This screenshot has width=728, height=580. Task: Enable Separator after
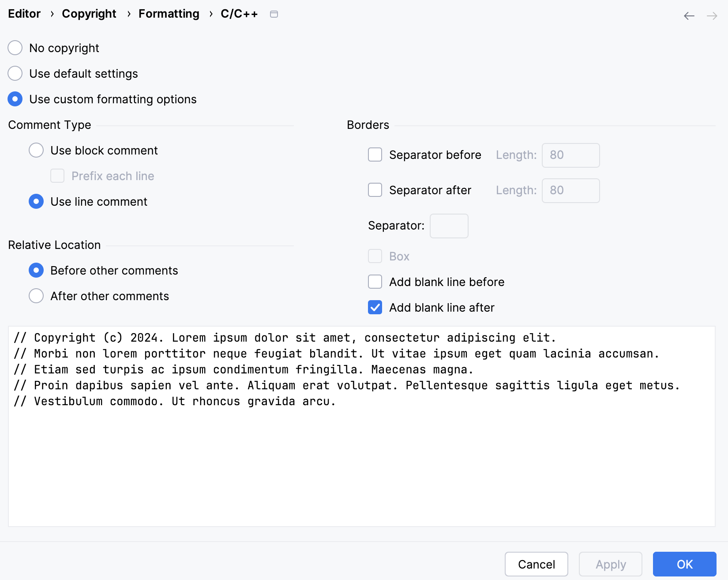375,190
